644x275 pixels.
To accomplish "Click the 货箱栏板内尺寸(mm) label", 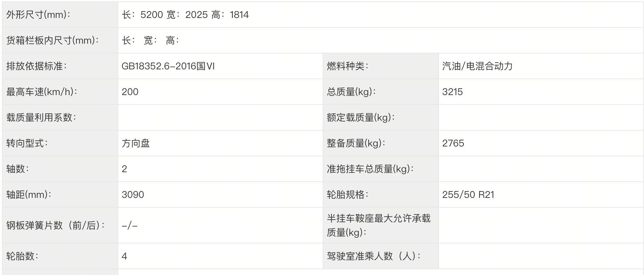I will click(52, 41).
